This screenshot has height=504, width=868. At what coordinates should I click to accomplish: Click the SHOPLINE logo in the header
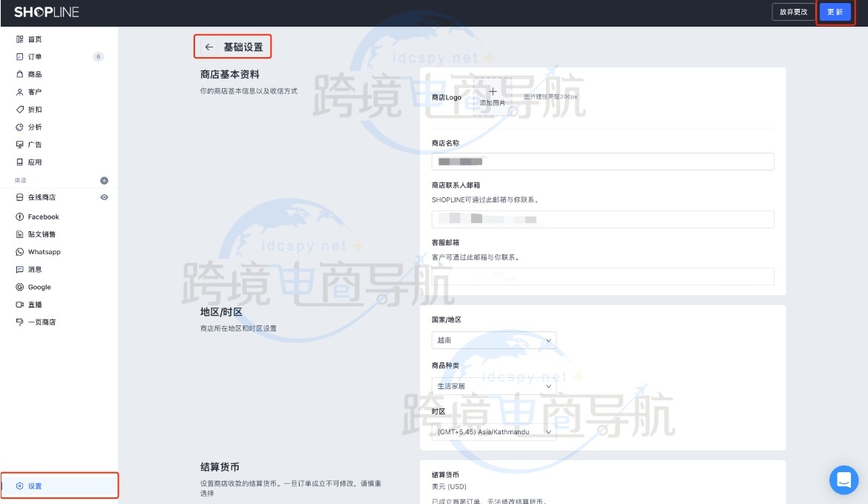tap(46, 12)
